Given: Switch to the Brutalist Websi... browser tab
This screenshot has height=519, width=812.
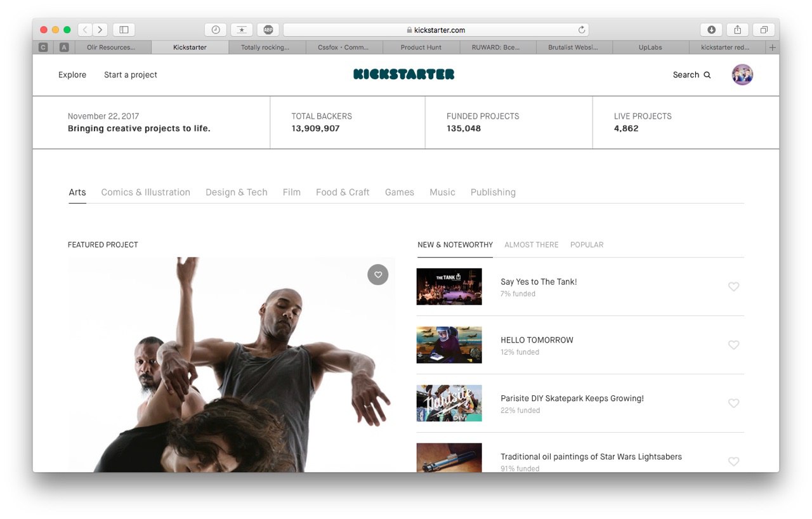Looking at the screenshot, I should (x=573, y=48).
